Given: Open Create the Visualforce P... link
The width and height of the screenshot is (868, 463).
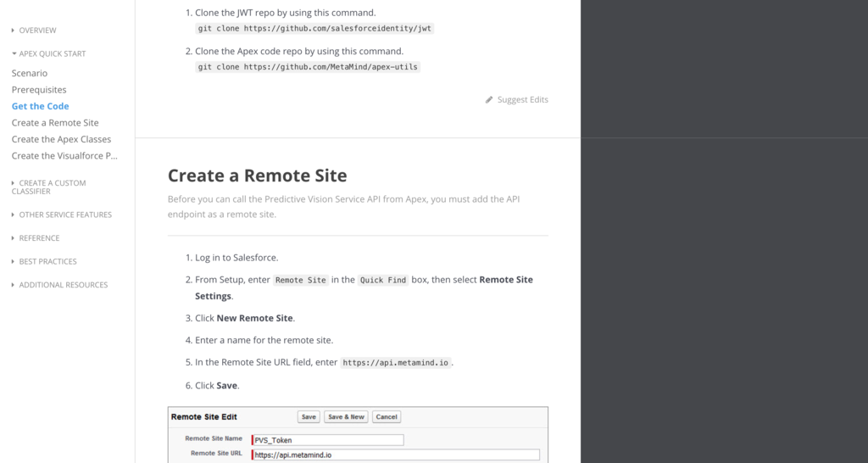Looking at the screenshot, I should [x=64, y=156].
